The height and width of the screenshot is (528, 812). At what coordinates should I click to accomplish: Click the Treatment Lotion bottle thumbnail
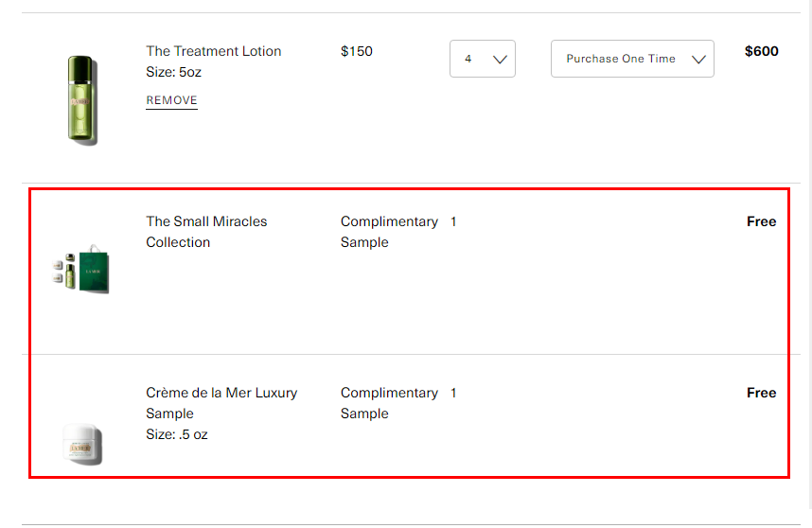pos(83,100)
